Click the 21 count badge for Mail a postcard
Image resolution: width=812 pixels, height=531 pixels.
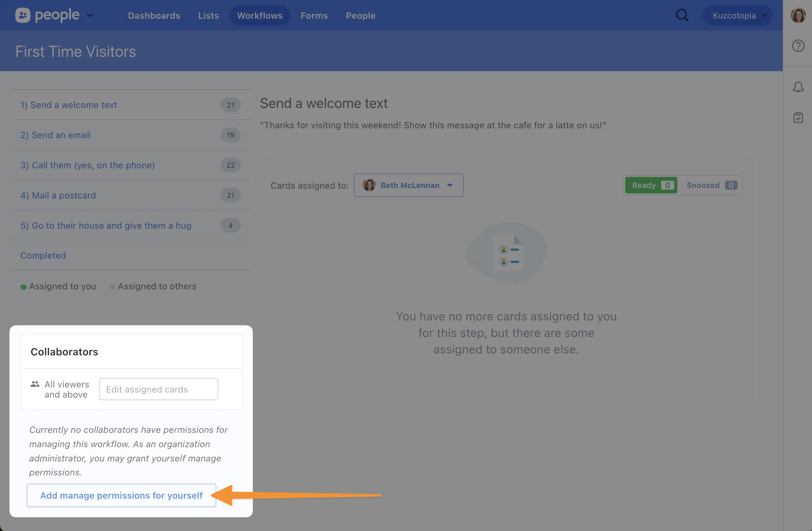tap(231, 195)
